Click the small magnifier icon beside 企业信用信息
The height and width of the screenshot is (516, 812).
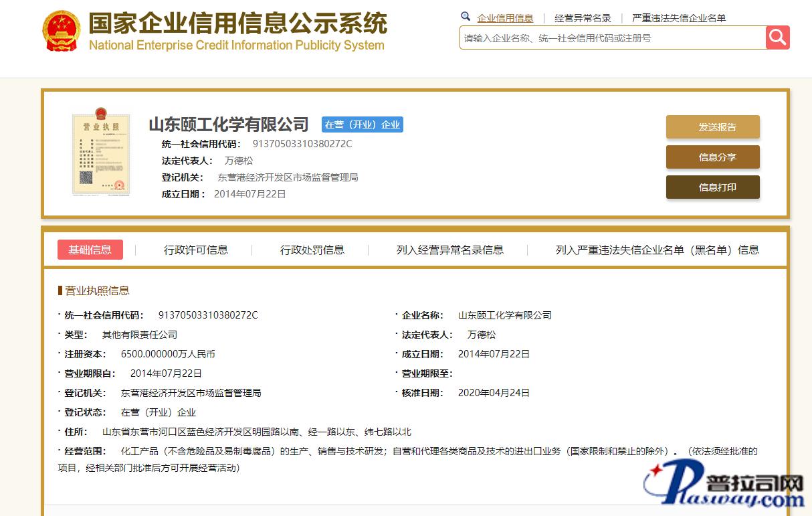(x=466, y=17)
